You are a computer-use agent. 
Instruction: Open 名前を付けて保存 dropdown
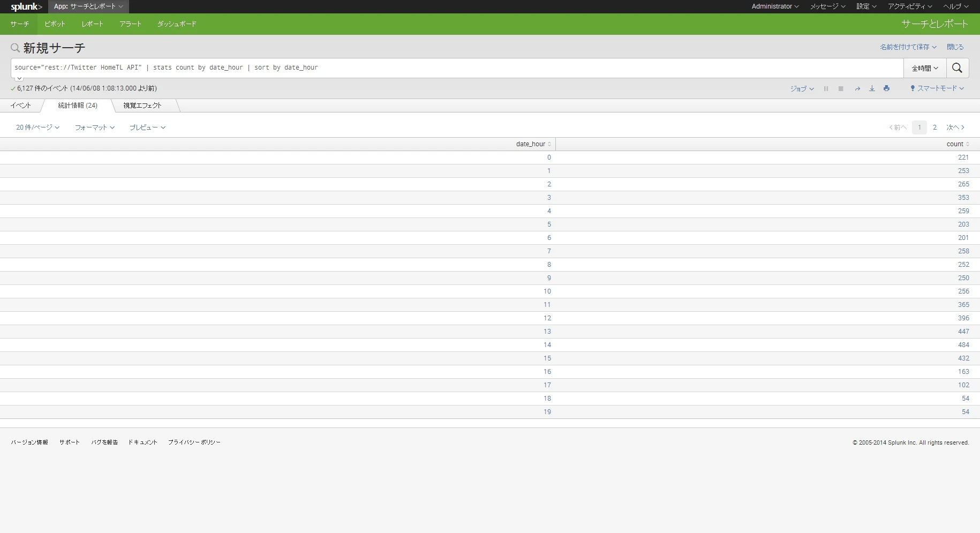pos(908,47)
